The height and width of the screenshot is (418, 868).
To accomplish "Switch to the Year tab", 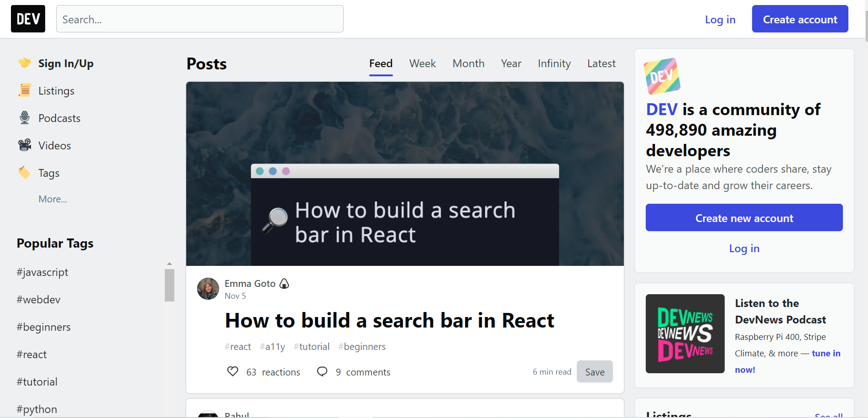I will point(511,63).
